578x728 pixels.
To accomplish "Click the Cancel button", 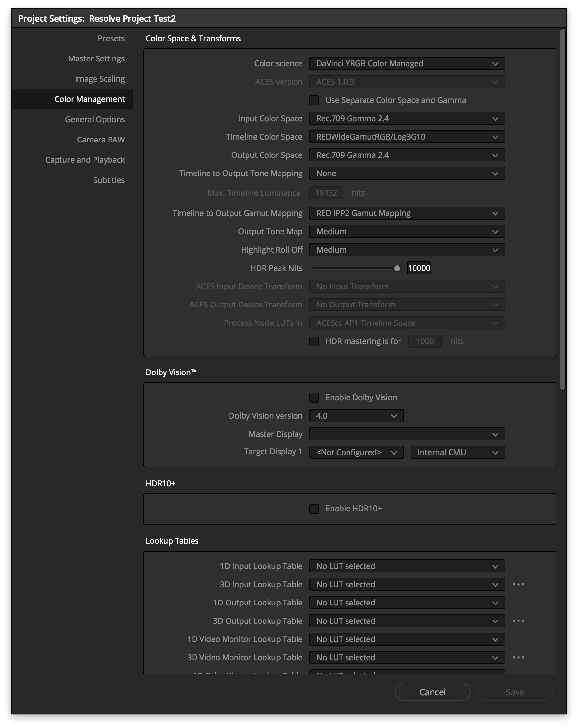I will (433, 692).
